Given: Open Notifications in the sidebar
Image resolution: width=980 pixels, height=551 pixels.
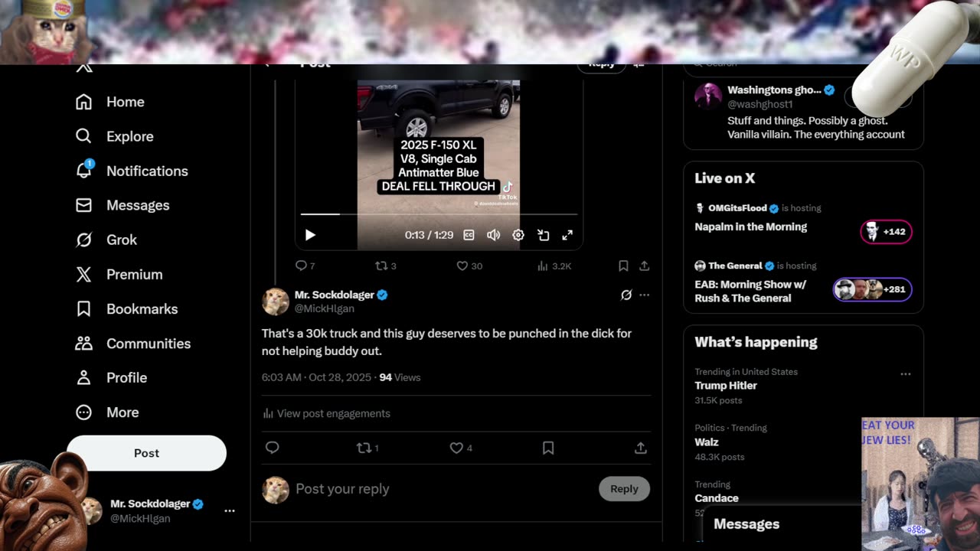Looking at the screenshot, I should [132, 171].
